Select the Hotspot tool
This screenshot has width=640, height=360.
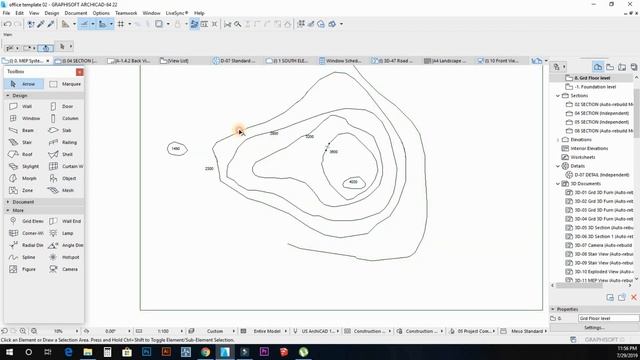pos(65,257)
